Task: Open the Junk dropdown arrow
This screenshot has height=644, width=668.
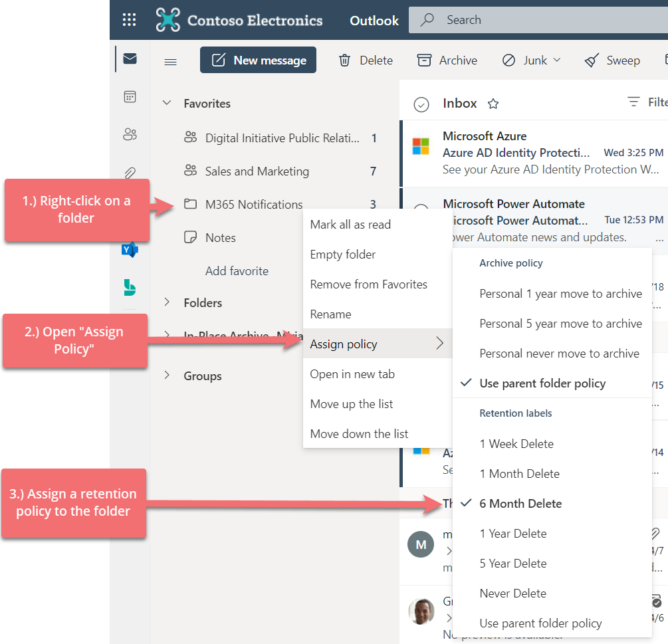Action: pos(557,60)
